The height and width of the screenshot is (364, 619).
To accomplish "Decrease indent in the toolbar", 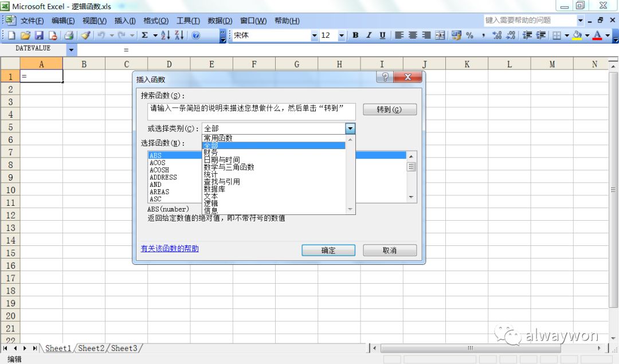I will pyautogui.click(x=527, y=35).
